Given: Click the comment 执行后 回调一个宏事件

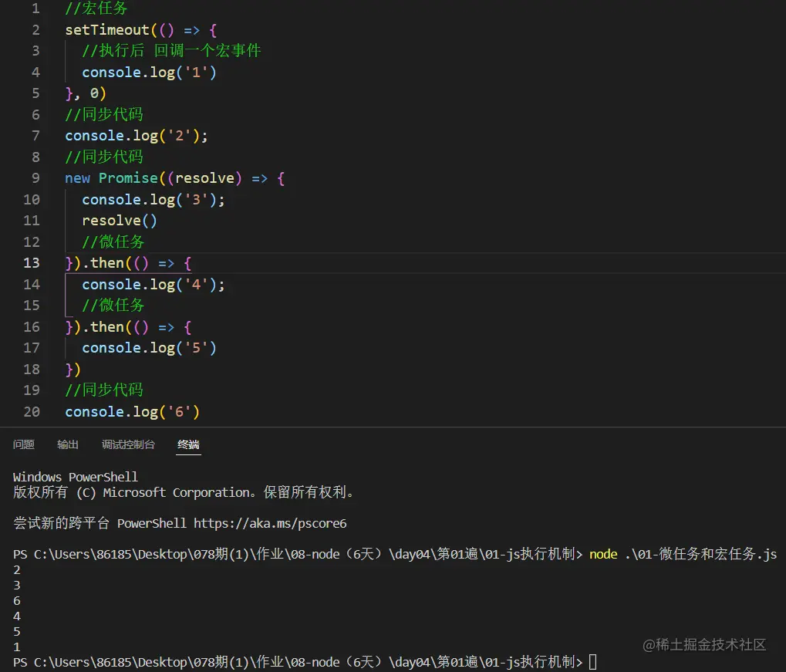Looking at the screenshot, I should (171, 51).
